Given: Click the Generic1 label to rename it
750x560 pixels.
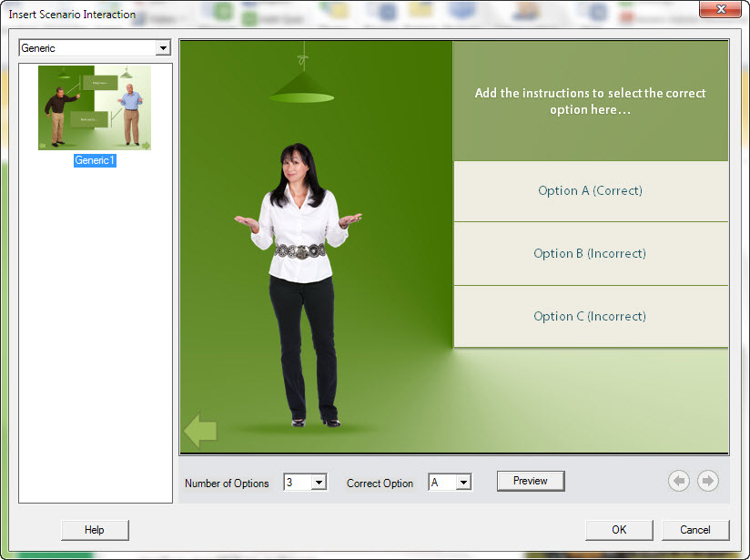Looking at the screenshot, I should 95,160.
